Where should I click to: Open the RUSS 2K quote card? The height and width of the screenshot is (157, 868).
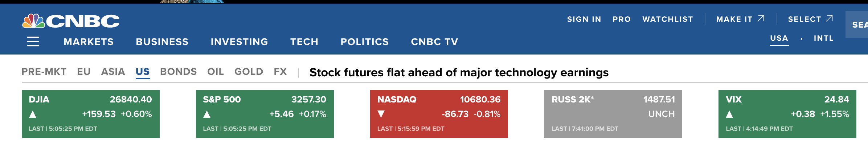pyautogui.click(x=613, y=114)
